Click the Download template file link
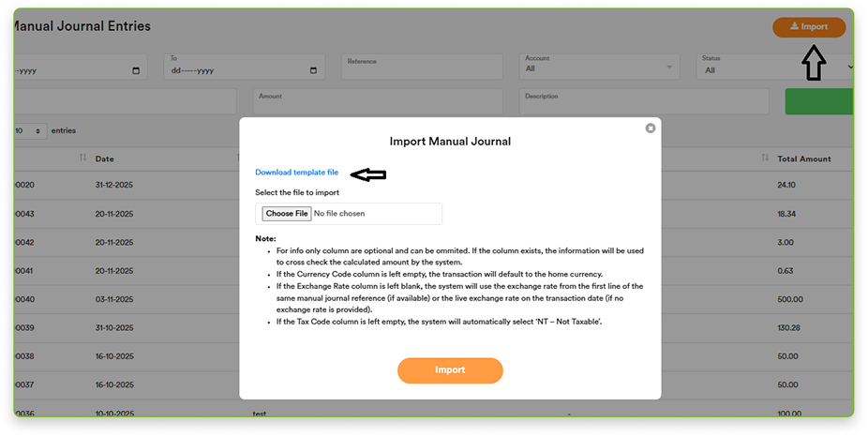Viewport: 868px width, 437px height. 296,173
